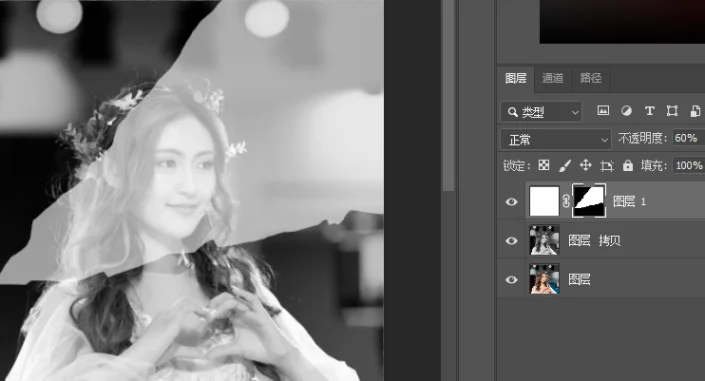
Task: Lock image pixels brush icon
Action: click(565, 166)
